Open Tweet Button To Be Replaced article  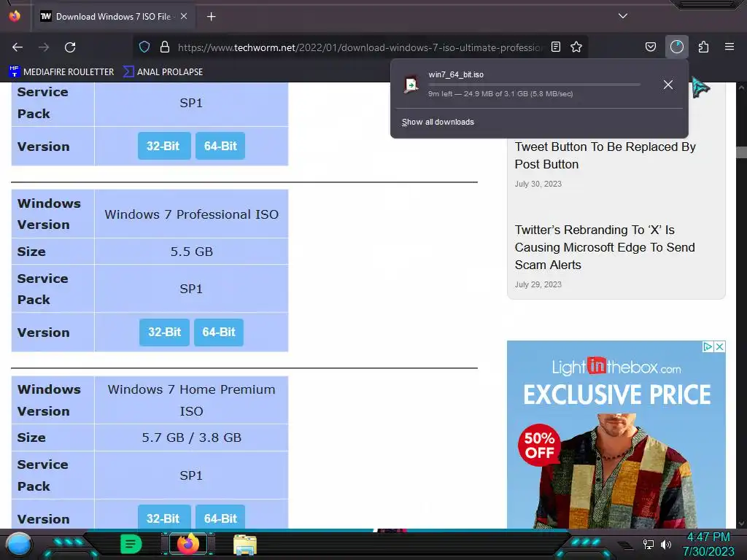605,155
